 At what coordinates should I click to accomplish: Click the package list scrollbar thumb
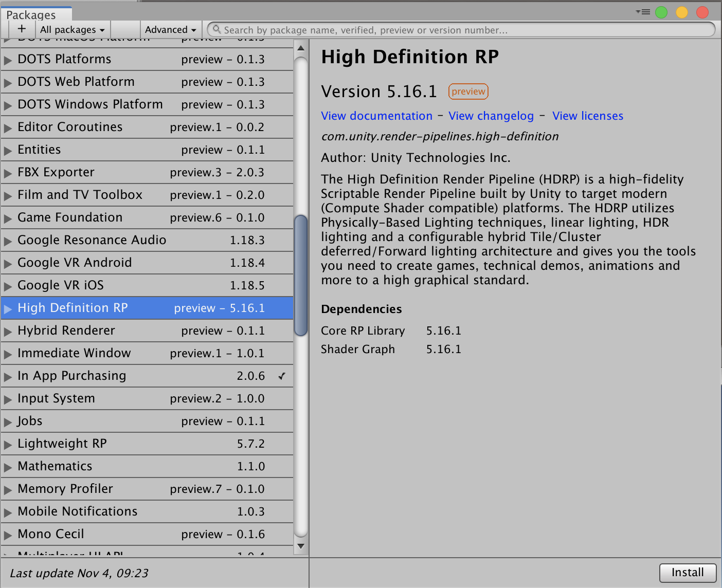pyautogui.click(x=301, y=275)
